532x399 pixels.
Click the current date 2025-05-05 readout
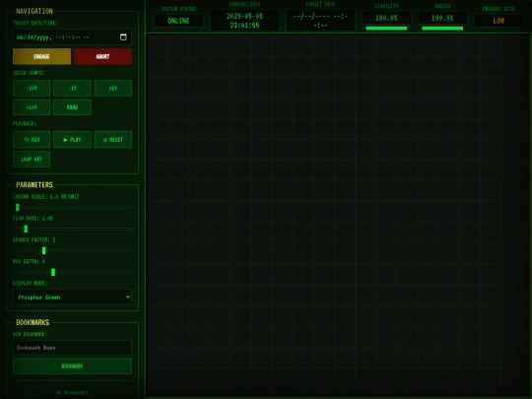coord(244,21)
